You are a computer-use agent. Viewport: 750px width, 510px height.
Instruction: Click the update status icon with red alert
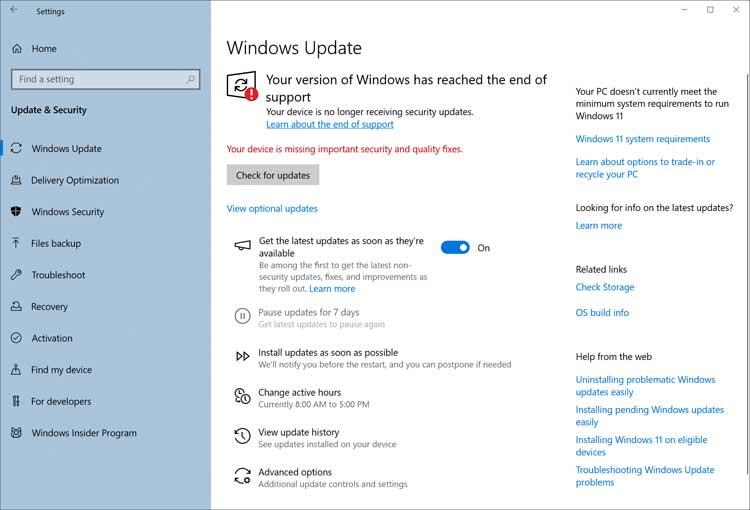(x=242, y=86)
